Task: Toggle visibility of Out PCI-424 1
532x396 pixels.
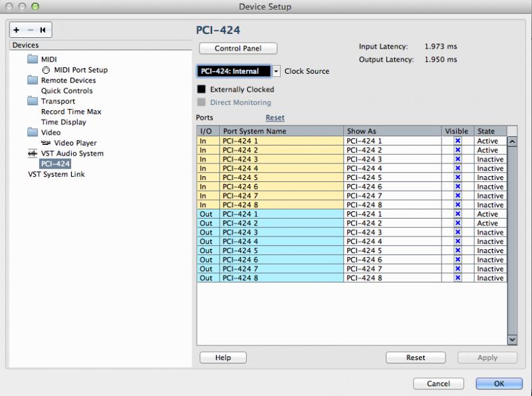Action: tap(458, 214)
